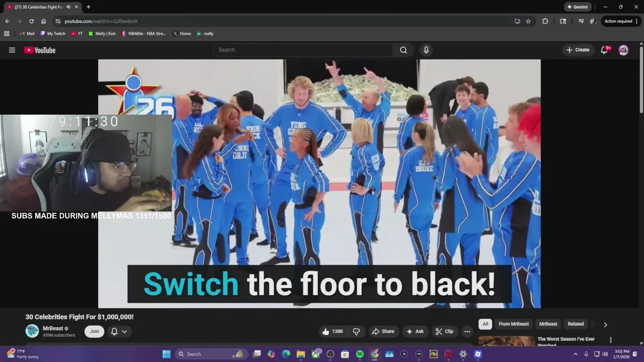
Task: Open options for The Worst Season video
Action: click(x=611, y=340)
